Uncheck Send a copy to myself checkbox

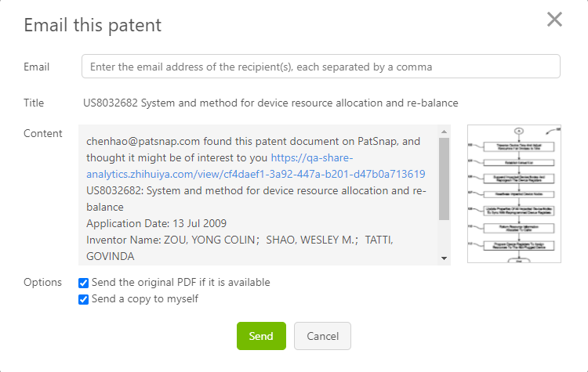[84, 299]
